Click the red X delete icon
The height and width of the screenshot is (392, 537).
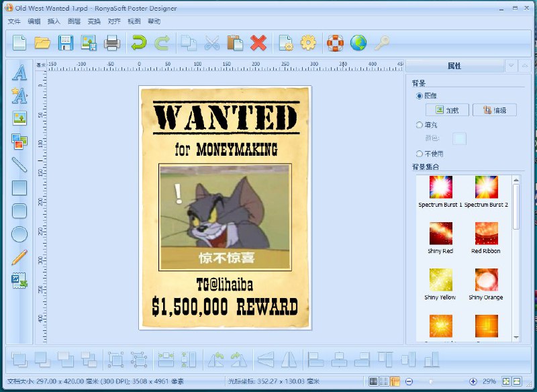[x=258, y=43]
